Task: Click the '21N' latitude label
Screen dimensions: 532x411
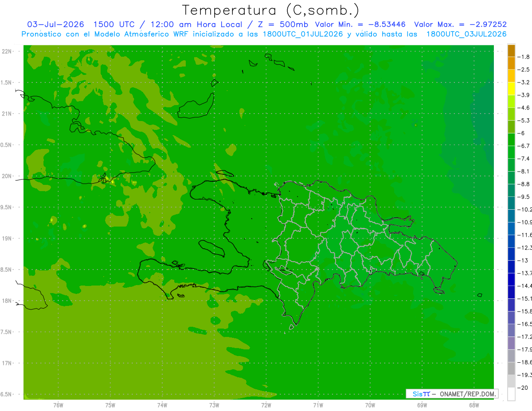Action: point(6,114)
